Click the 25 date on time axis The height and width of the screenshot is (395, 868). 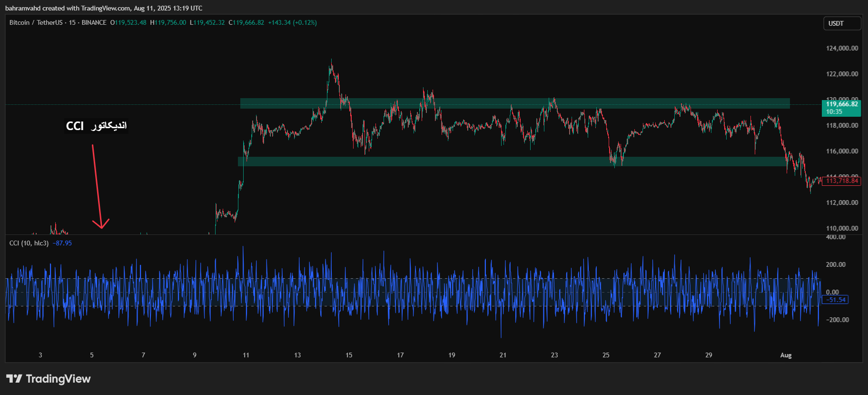606,355
